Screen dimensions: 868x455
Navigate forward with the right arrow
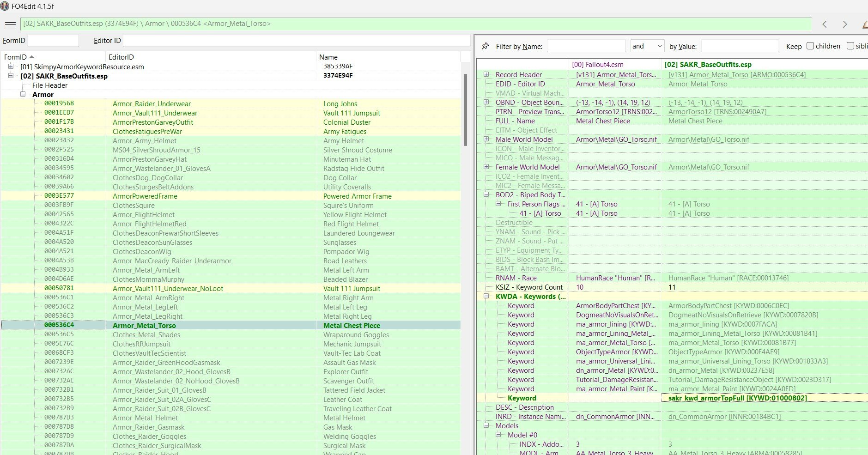coord(845,24)
